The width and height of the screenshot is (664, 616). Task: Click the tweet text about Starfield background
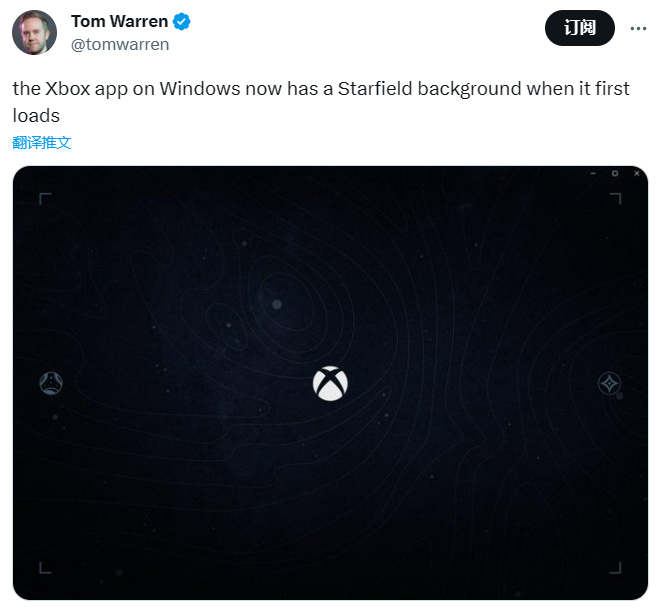pyautogui.click(x=321, y=102)
